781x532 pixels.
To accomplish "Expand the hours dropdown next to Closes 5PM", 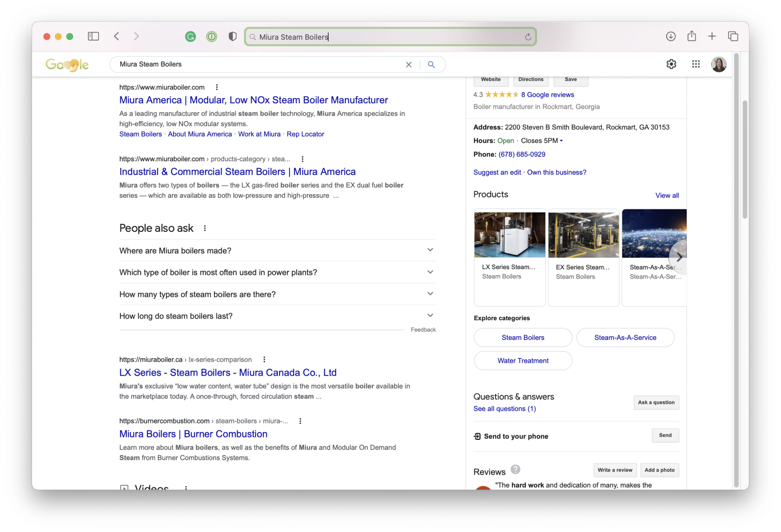I will click(x=561, y=141).
